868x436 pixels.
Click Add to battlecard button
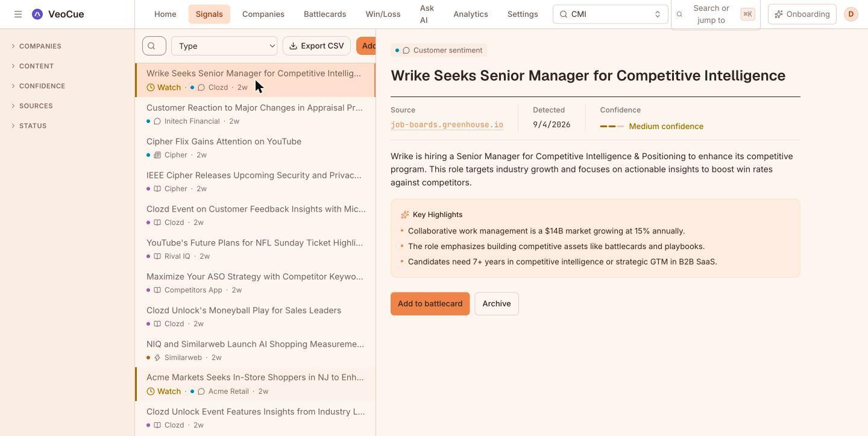(430, 304)
